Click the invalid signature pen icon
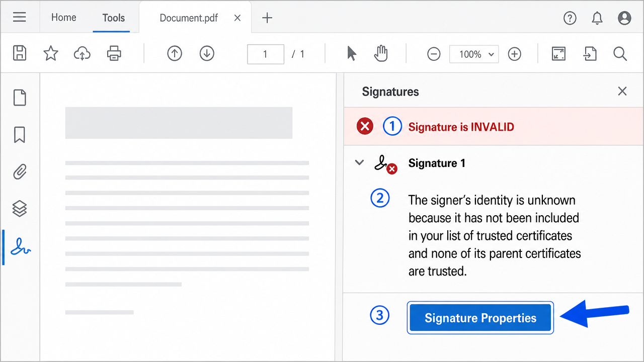The image size is (644, 362). [385, 164]
